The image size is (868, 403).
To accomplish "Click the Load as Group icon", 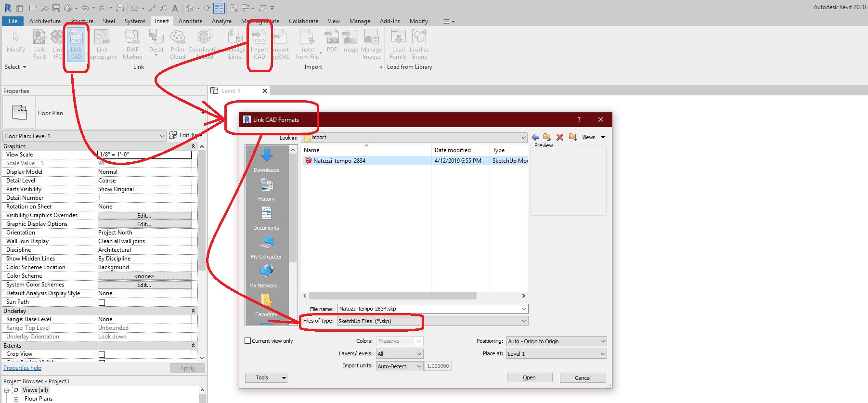I will point(419,44).
